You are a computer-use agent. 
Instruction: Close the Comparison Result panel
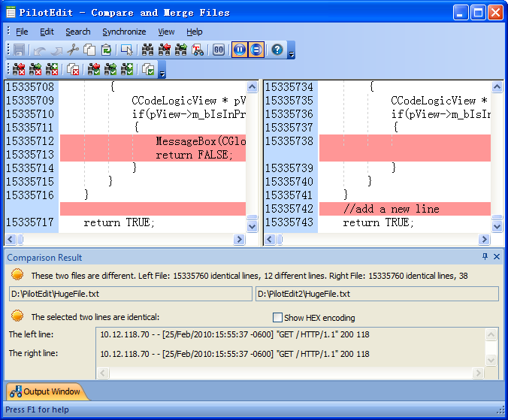[x=497, y=257]
